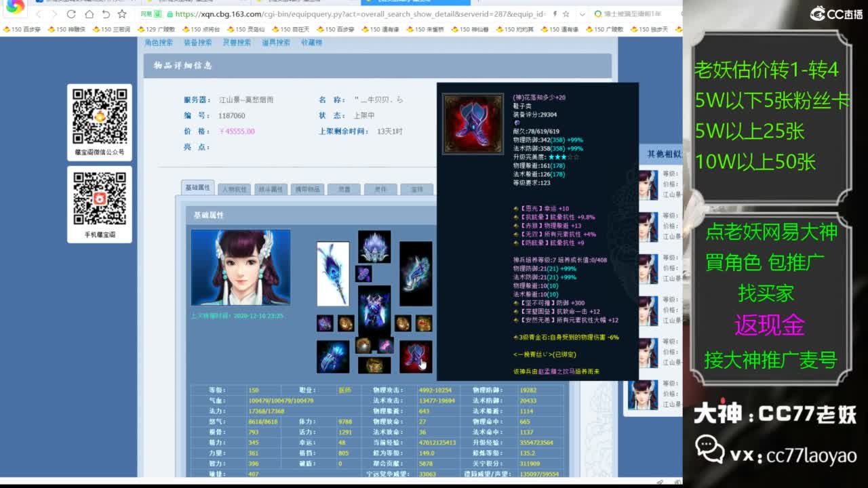Click the server name 江山景-莫愁烟雨

click(246, 100)
